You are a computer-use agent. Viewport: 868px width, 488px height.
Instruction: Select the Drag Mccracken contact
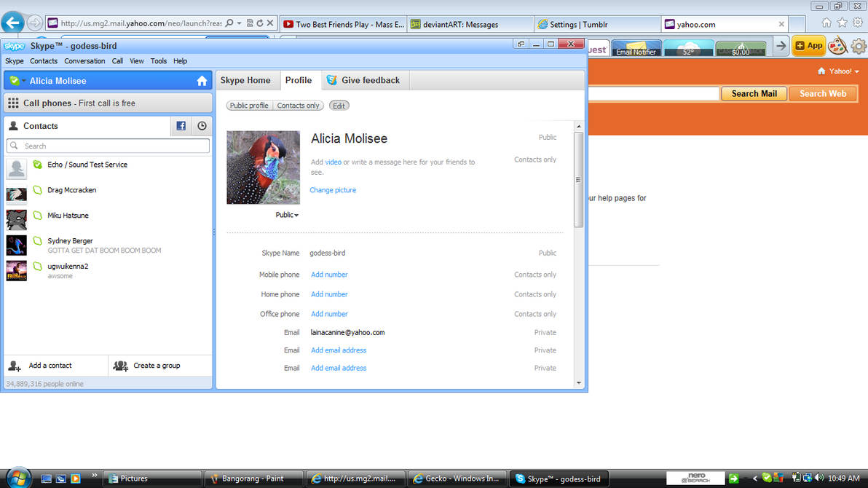[x=108, y=193]
